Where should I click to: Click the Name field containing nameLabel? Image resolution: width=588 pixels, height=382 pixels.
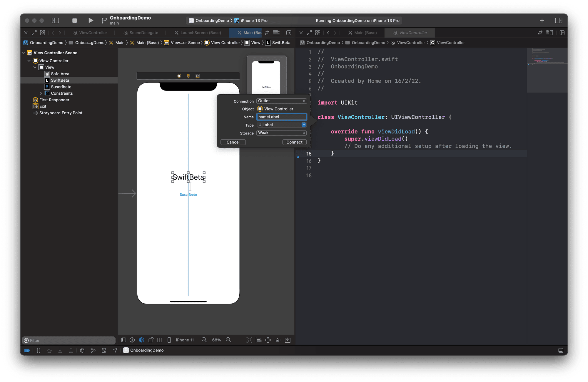[282, 117]
